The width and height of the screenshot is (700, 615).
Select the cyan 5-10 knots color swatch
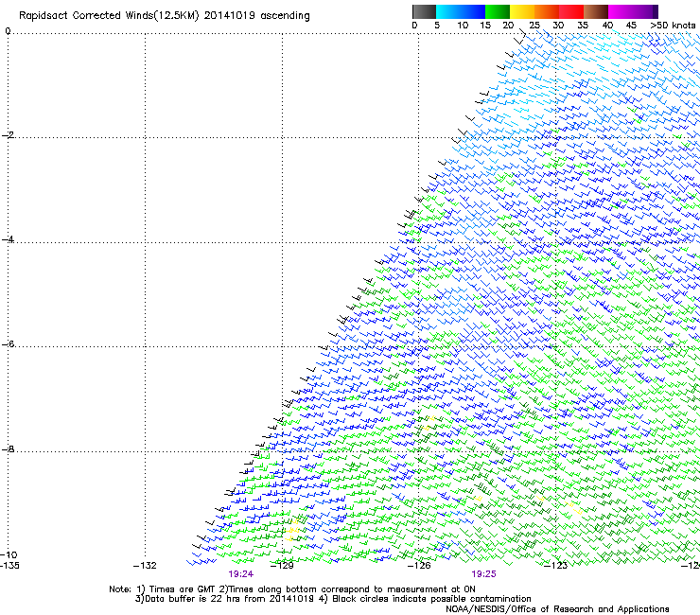[448, 11]
